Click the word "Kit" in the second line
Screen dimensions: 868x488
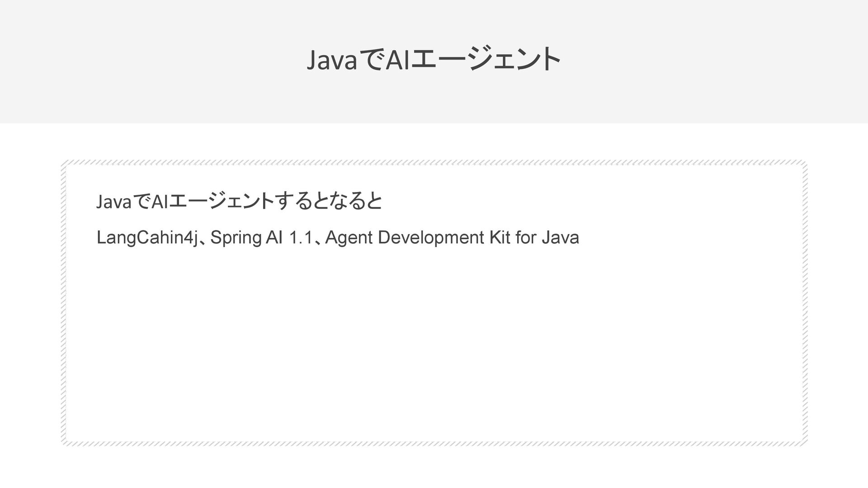[499, 238]
